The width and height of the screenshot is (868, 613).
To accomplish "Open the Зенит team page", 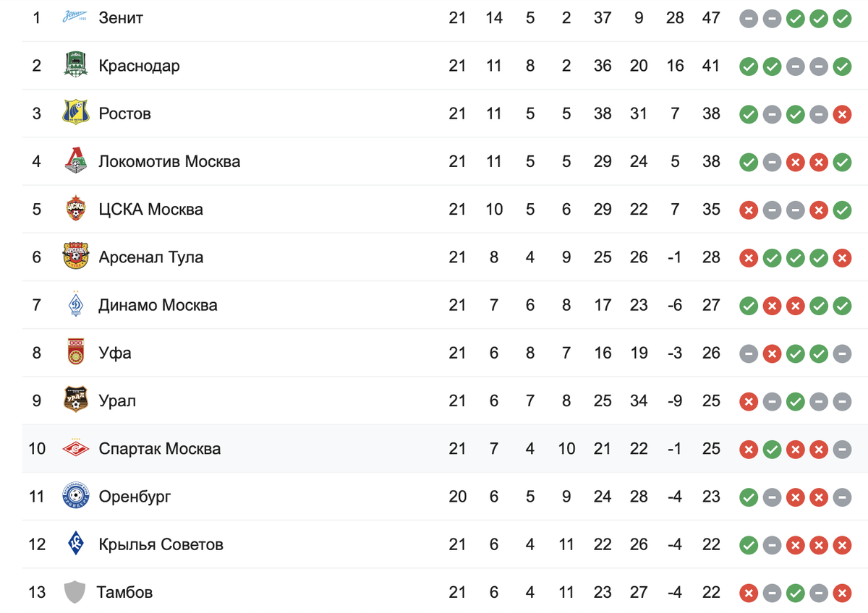I will click(121, 18).
